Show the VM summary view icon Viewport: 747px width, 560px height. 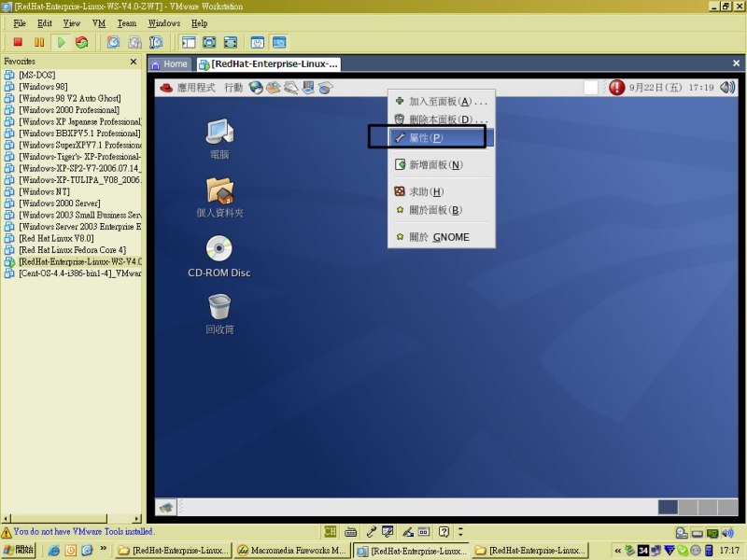tap(258, 42)
